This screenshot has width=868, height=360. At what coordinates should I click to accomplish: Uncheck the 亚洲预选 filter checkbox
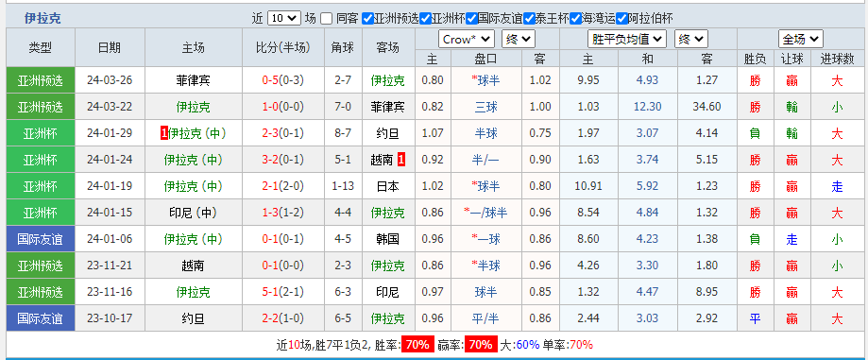[x=367, y=18]
